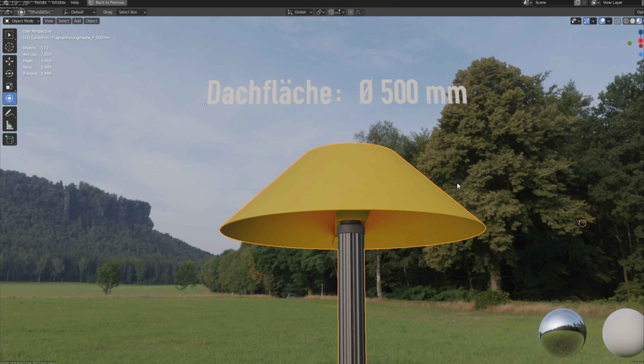This screenshot has height=364, width=644.
Task: Toggle show overlays button
Action: coord(602,21)
